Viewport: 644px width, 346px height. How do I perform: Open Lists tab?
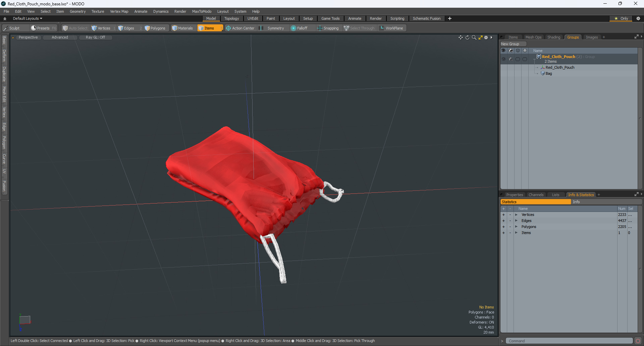click(x=555, y=195)
